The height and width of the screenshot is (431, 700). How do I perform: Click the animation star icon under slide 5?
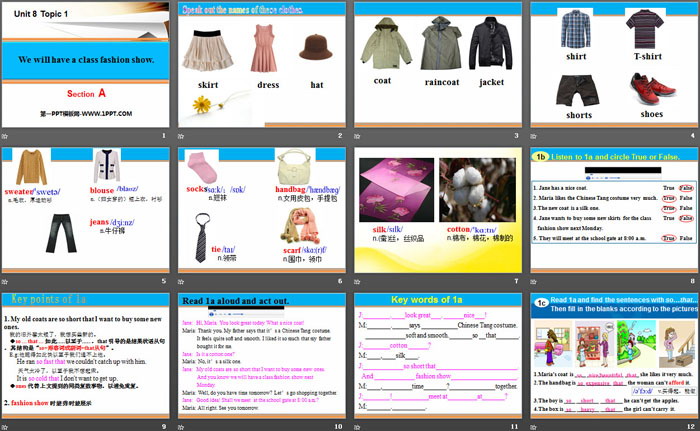click(x=5, y=281)
